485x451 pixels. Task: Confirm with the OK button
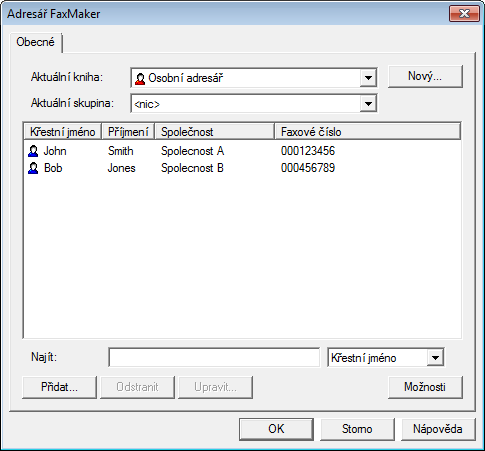276,429
